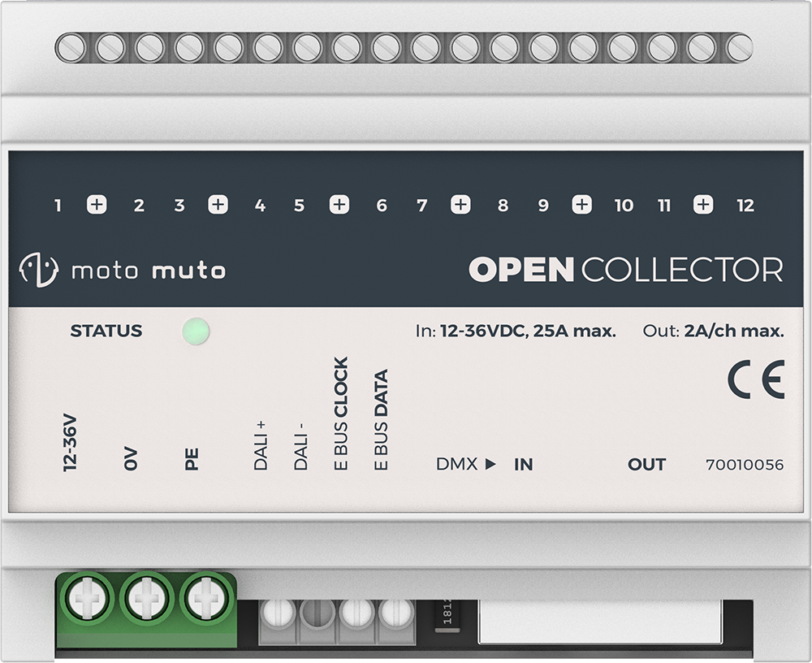This screenshot has width=812, height=663.
Task: Click the 'E BUS DATA' terminal label
Action: [x=381, y=420]
